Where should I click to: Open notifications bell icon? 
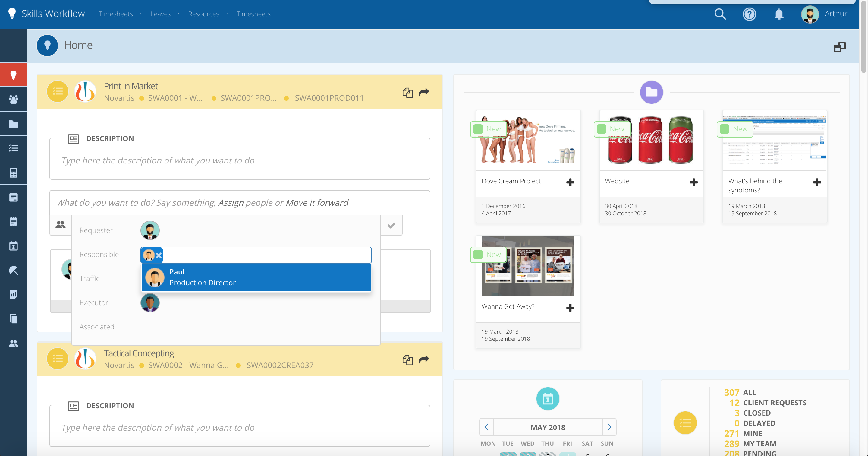click(778, 14)
